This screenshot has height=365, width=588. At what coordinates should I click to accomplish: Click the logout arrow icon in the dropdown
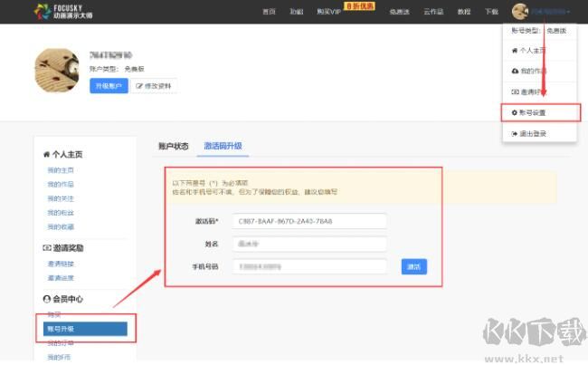pyautogui.click(x=515, y=134)
